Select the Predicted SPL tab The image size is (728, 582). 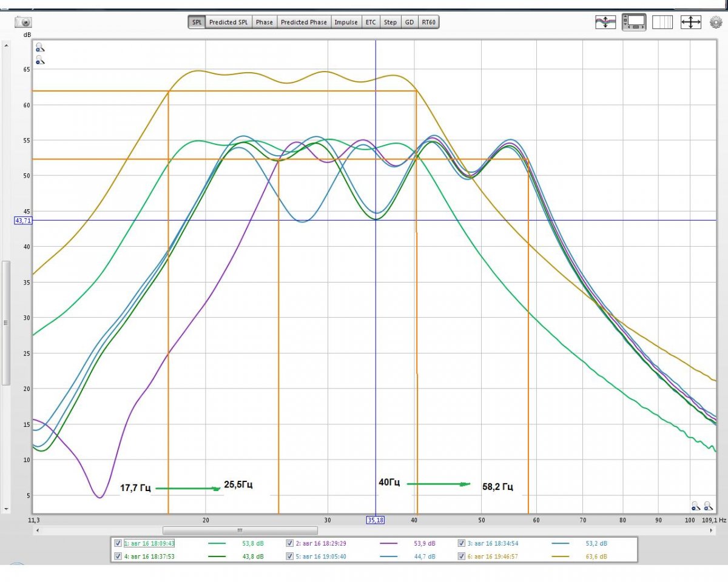(228, 22)
